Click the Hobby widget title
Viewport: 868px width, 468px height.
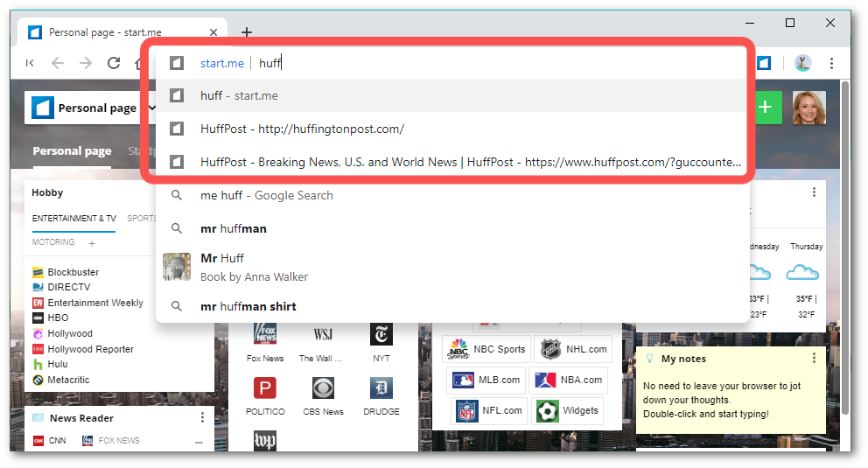(47, 192)
